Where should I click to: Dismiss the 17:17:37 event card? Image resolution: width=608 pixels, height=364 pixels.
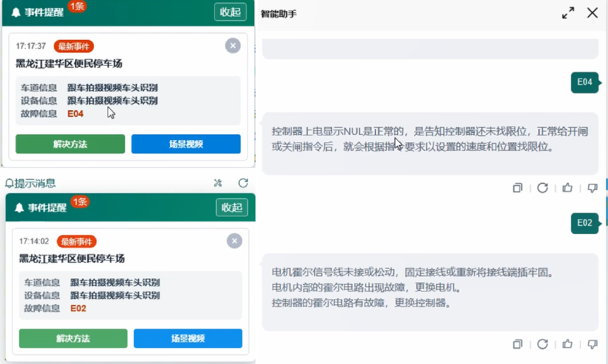point(233,46)
